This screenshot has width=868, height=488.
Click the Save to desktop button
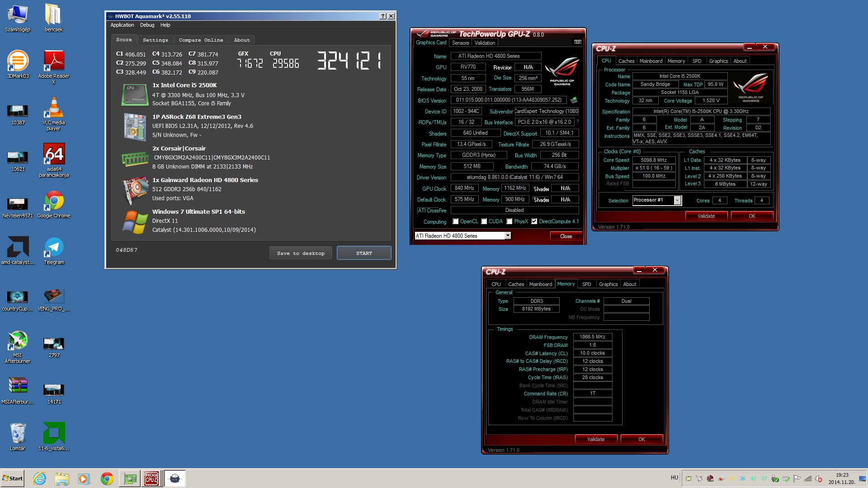click(301, 253)
